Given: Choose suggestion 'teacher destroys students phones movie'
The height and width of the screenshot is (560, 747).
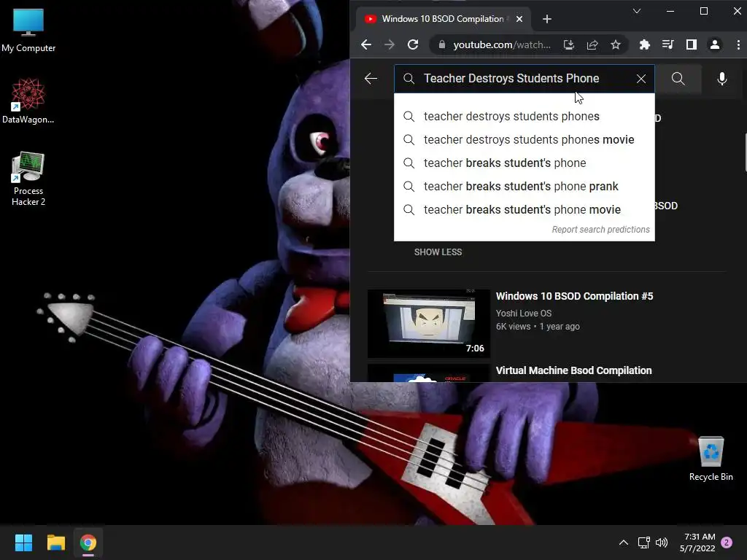Looking at the screenshot, I should coord(524,139).
